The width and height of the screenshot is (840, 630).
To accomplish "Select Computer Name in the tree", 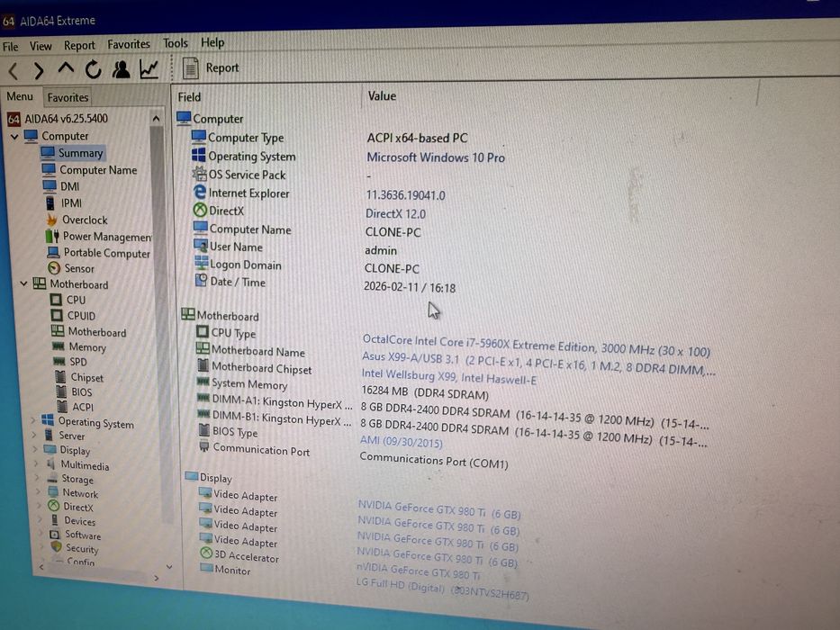I will 89,170.
